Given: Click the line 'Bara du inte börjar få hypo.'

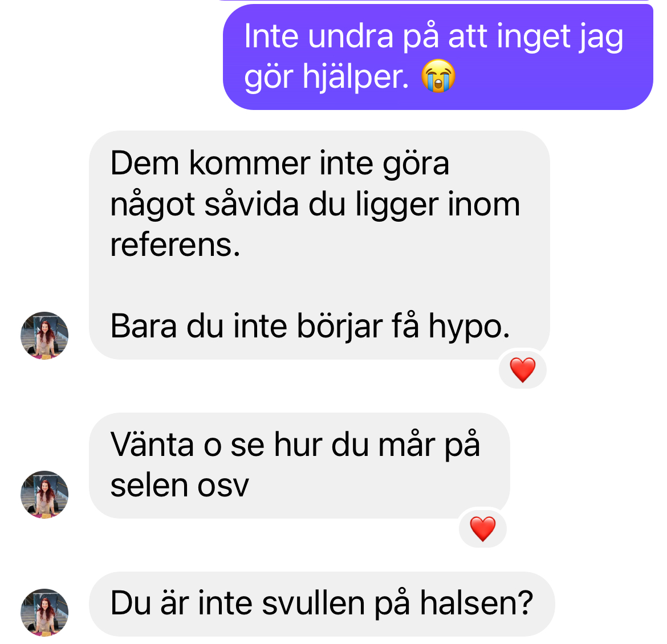Looking at the screenshot, I should (x=310, y=327).
